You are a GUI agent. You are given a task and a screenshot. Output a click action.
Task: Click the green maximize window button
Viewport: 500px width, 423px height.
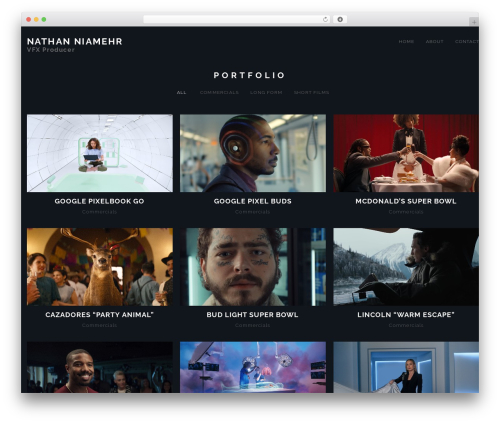[x=44, y=20]
